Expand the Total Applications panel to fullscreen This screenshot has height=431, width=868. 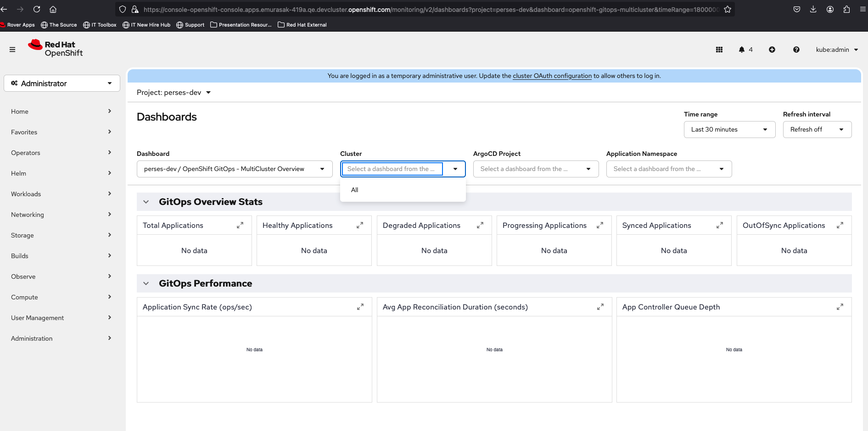[240, 225]
